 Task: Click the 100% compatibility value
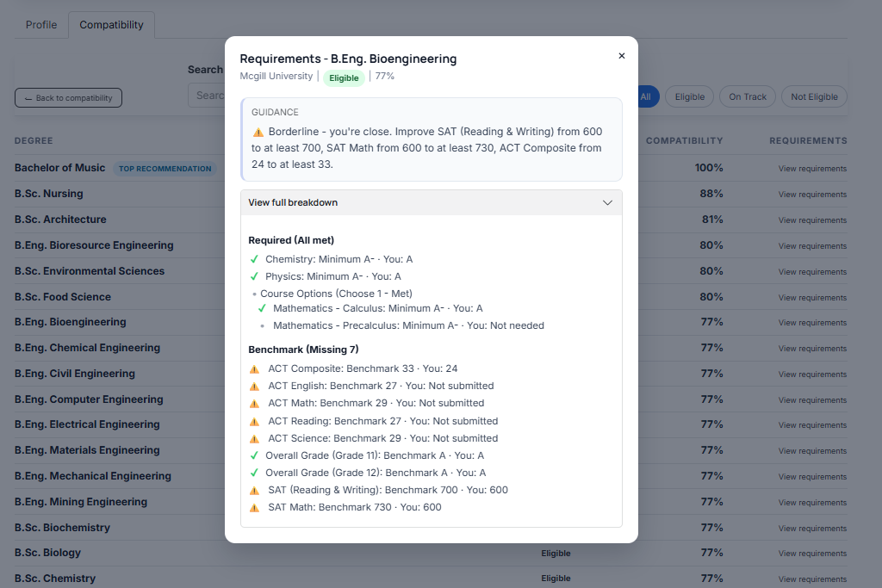pyautogui.click(x=709, y=168)
